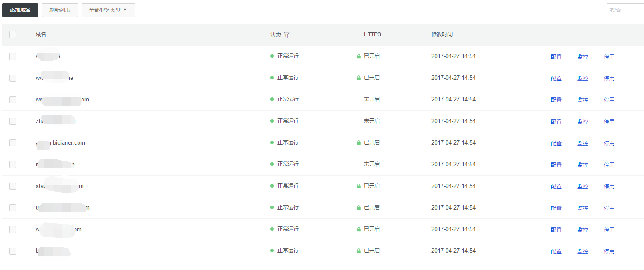
Task: Click the 添加域名 button
Action: [20, 10]
